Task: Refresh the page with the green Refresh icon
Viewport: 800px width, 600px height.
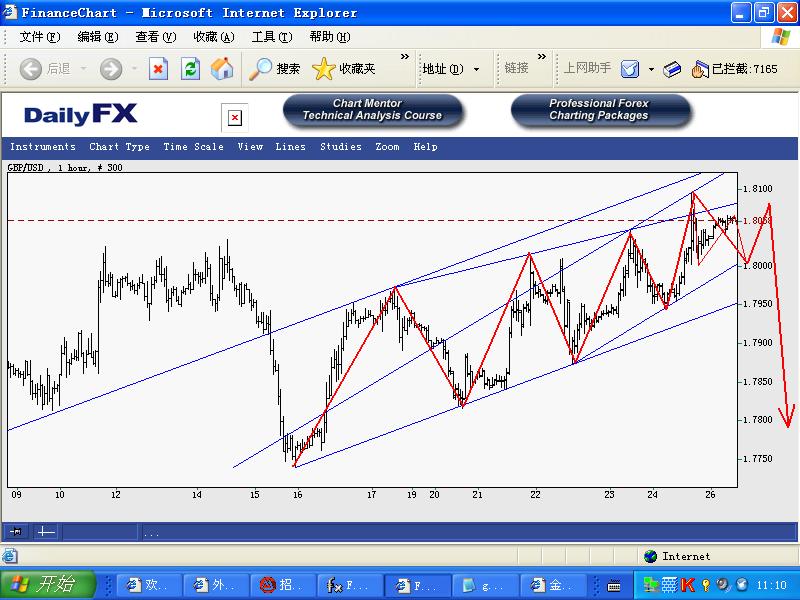Action: pos(190,69)
